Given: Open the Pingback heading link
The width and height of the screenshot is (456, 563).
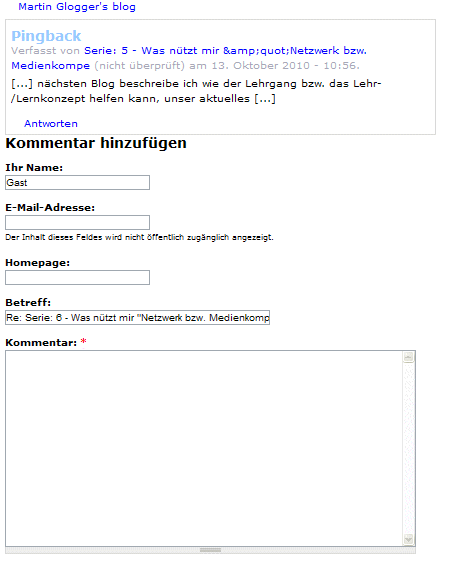Looking at the screenshot, I should (46, 36).
